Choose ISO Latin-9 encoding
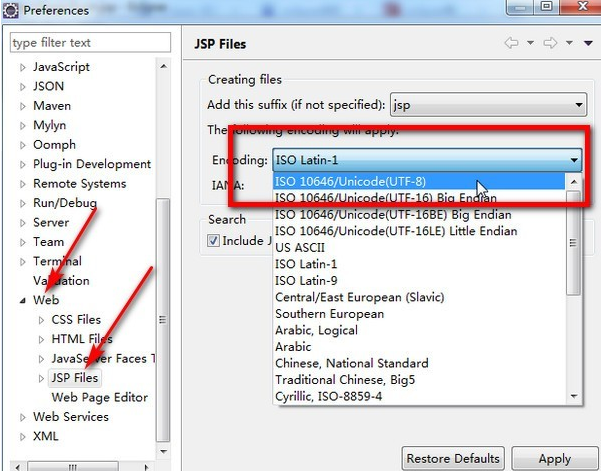601x471 pixels. coord(419,281)
